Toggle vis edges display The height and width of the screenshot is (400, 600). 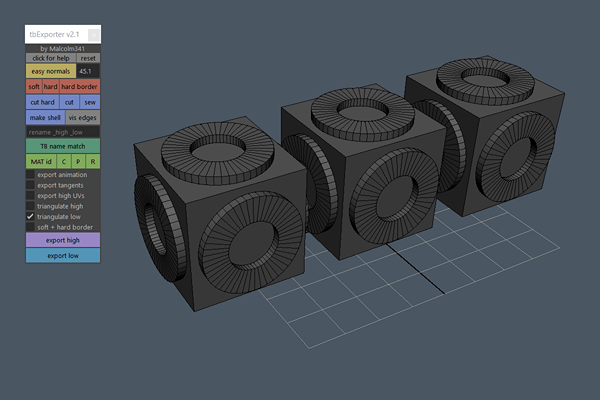click(84, 117)
